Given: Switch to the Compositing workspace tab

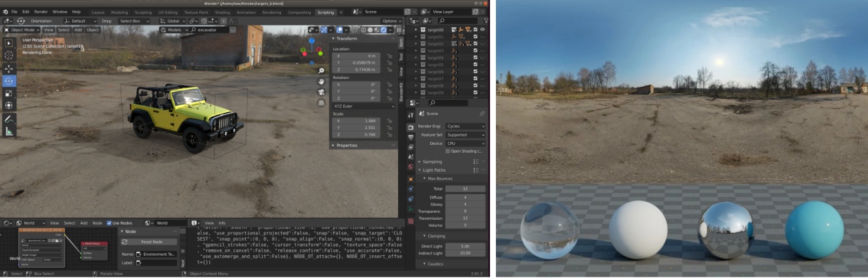Looking at the screenshot, I should click(299, 12).
